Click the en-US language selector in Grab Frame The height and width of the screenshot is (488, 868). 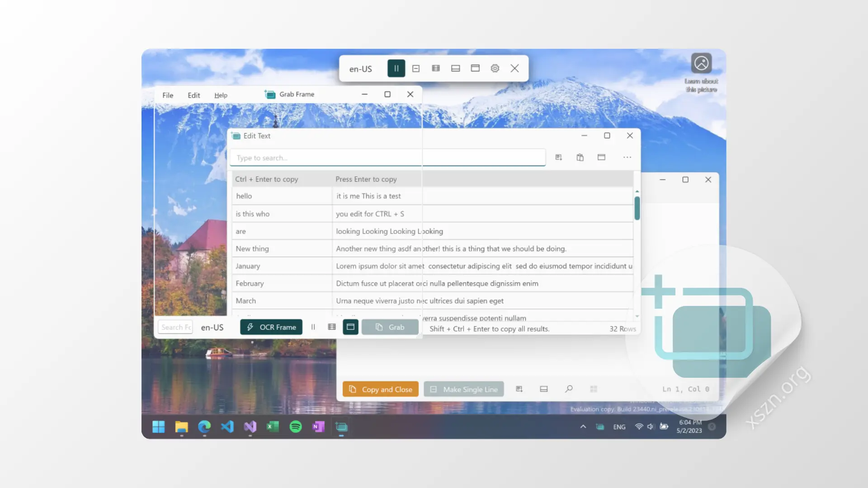pyautogui.click(x=212, y=327)
